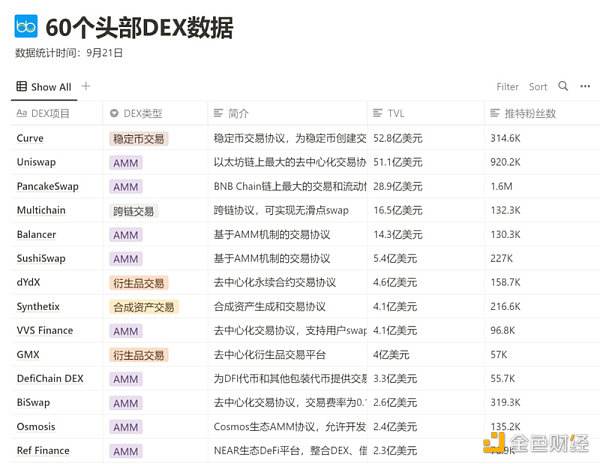The image size is (600, 464).
Task: Select the 920.2K followers cell
Action: click(542, 162)
